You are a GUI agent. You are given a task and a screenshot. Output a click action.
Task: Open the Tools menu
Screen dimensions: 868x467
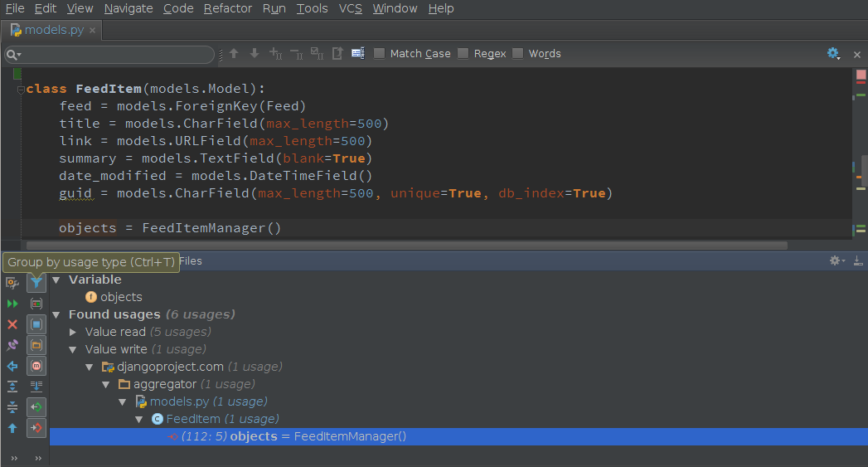point(312,8)
